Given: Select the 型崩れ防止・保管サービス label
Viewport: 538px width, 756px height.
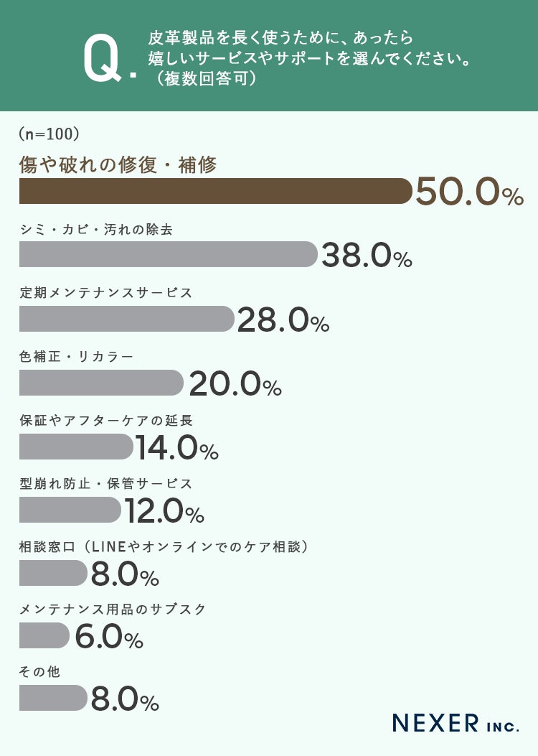Looking at the screenshot, I should click(106, 484).
